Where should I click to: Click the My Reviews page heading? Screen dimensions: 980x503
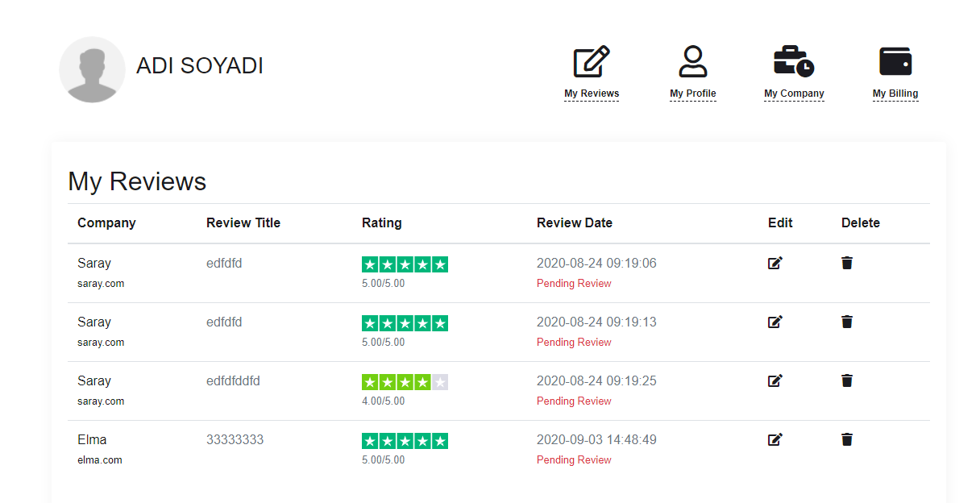coord(137,181)
